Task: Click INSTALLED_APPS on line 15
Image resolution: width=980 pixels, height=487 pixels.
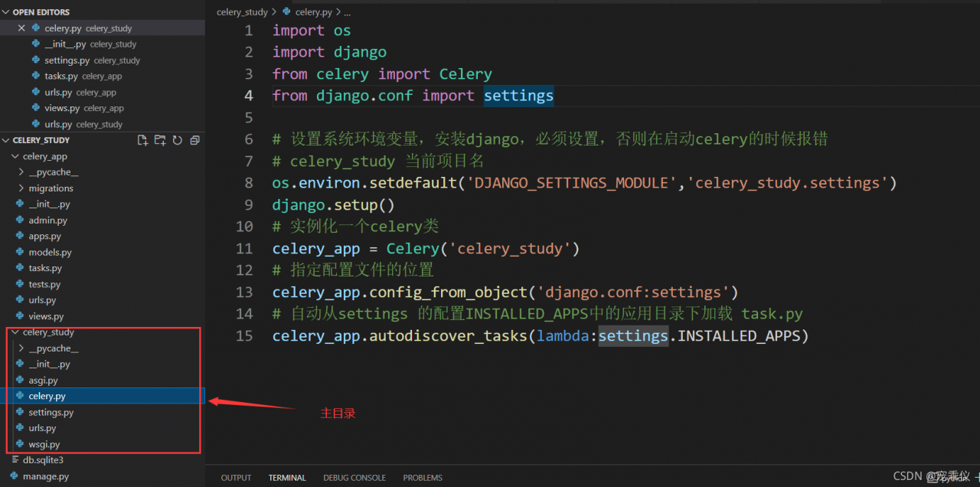Action: [739, 336]
